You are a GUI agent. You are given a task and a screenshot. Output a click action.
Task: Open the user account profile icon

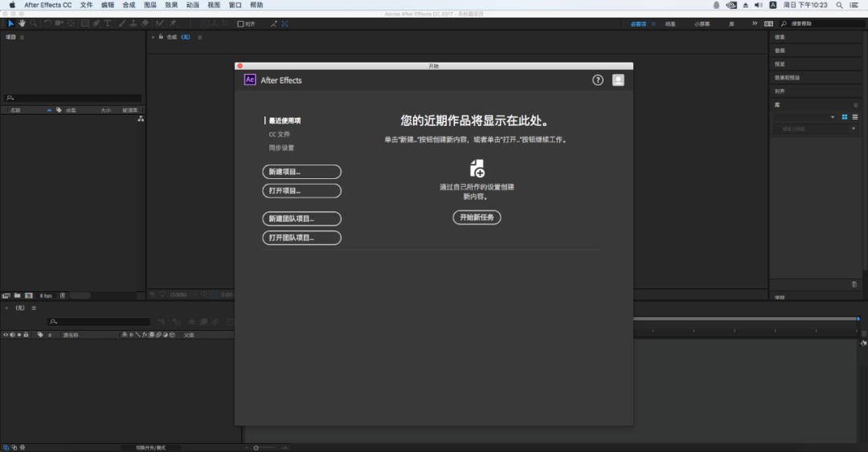618,80
